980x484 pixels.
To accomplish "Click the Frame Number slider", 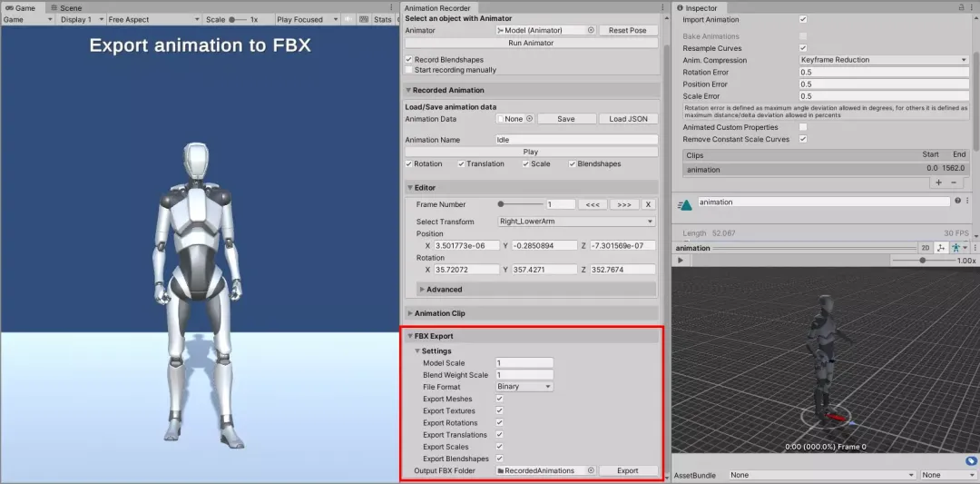I will pos(520,203).
